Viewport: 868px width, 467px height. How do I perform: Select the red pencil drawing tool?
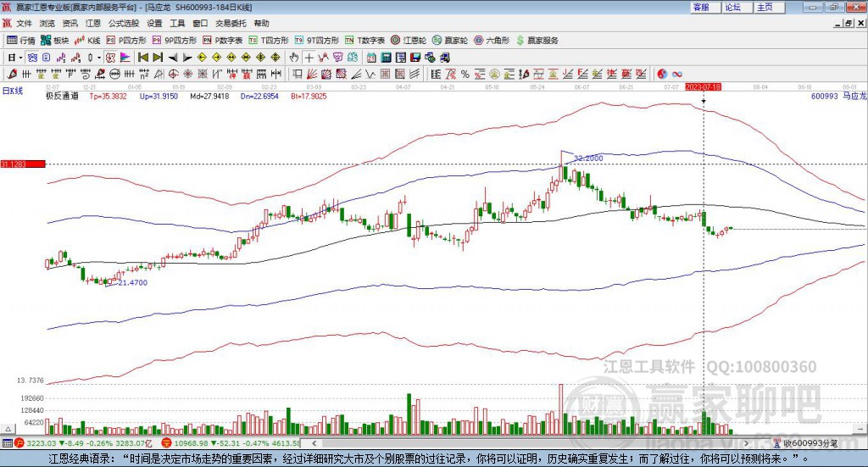point(12,74)
